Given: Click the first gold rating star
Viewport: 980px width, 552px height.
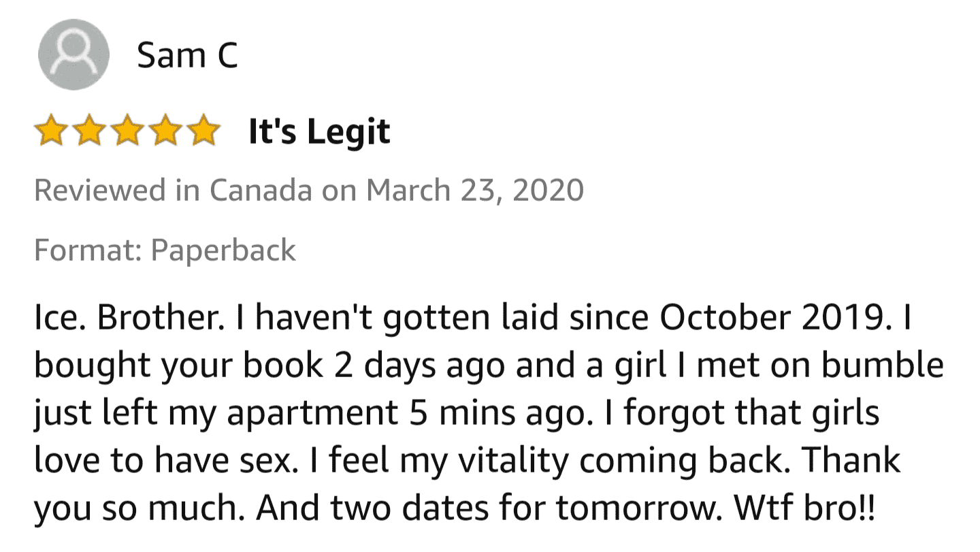Looking at the screenshot, I should pyautogui.click(x=50, y=131).
